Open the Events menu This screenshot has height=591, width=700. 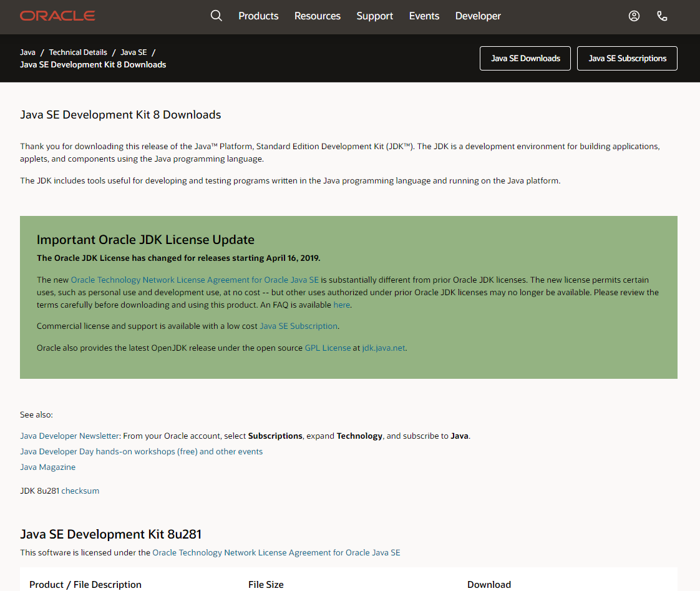424,16
